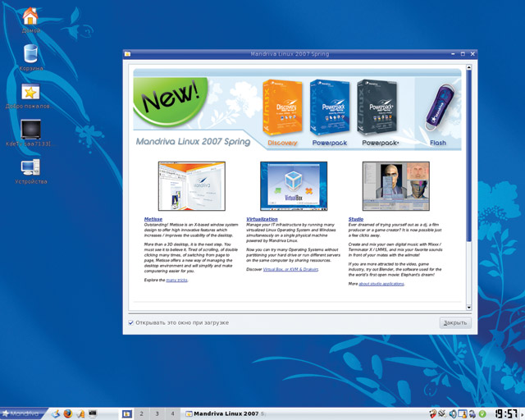Click the window title bar text

coord(290,53)
